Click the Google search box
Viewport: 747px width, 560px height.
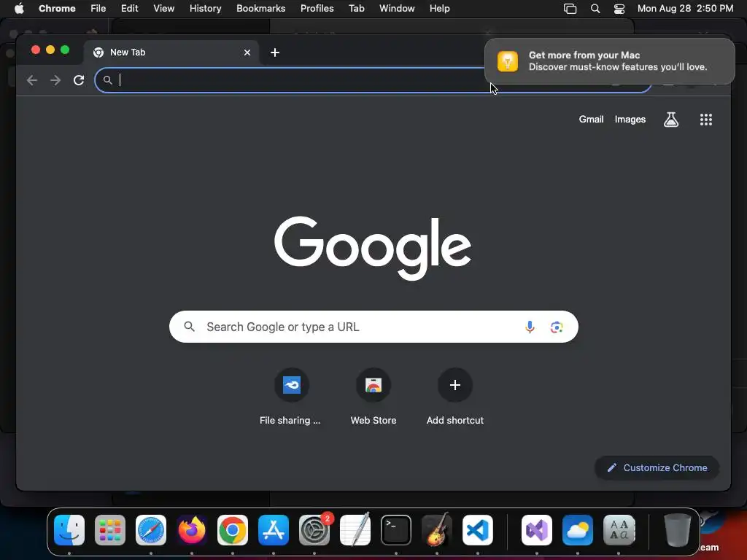(x=373, y=327)
